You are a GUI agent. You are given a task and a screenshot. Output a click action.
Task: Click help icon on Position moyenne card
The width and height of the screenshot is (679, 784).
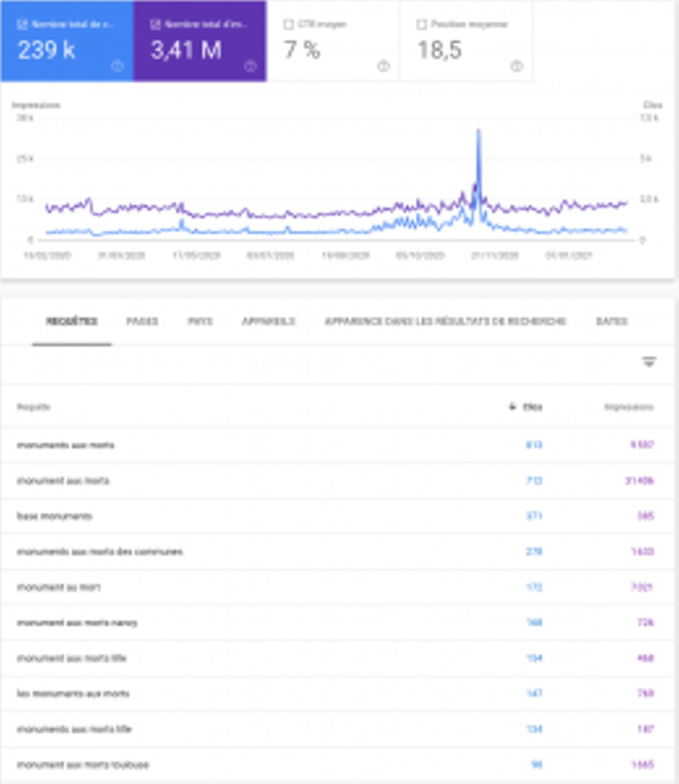(x=516, y=66)
